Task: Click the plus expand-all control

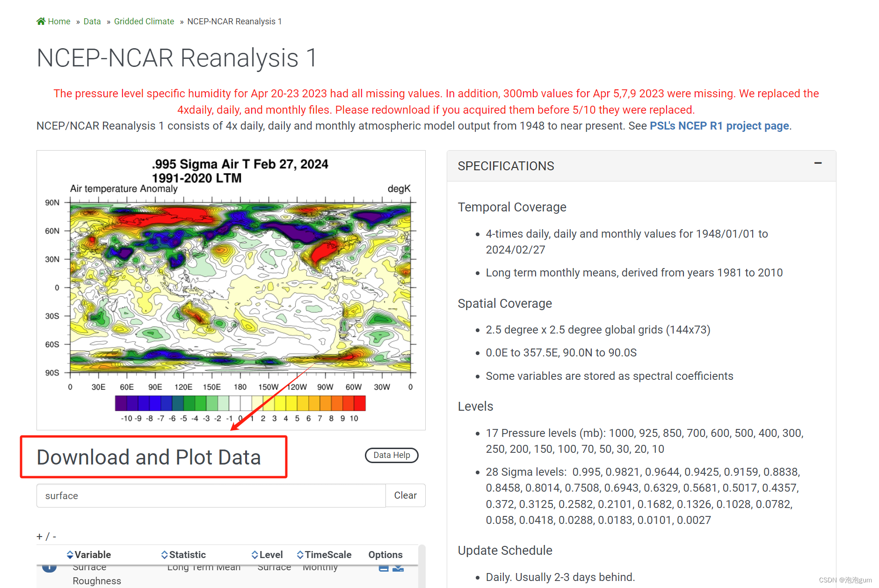Action: 39,537
